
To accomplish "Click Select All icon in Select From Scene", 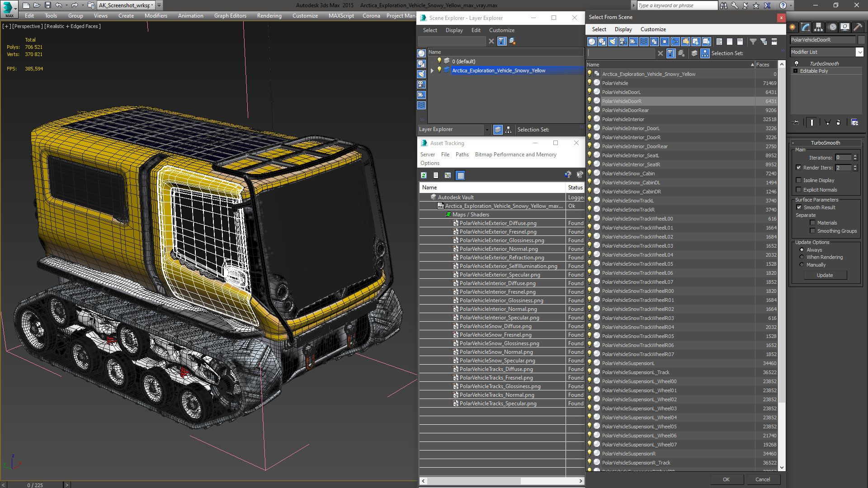I will 719,42.
